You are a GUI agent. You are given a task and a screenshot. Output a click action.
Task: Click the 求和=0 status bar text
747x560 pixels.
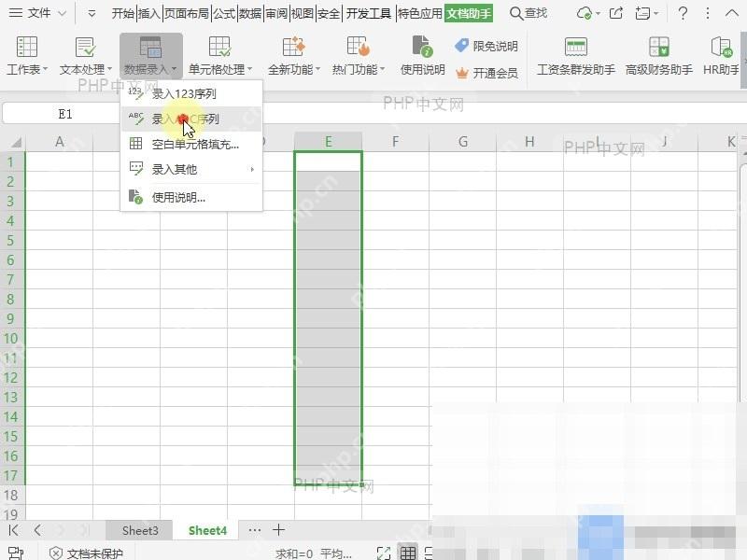coord(294,553)
